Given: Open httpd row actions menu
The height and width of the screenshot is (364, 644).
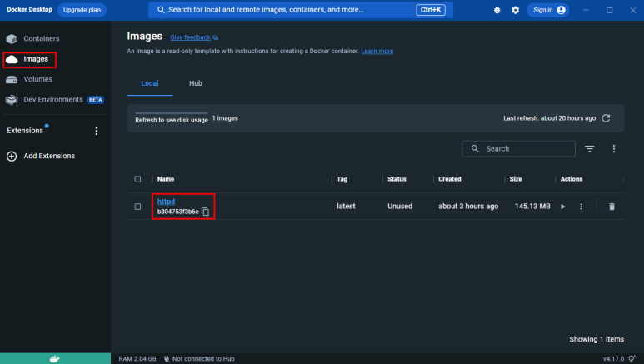Looking at the screenshot, I should [581, 207].
